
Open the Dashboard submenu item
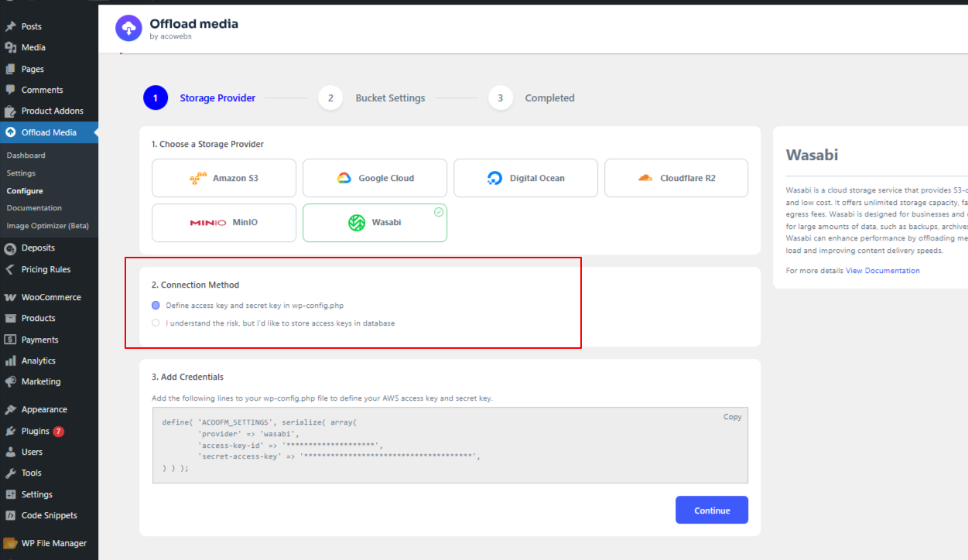(x=26, y=155)
